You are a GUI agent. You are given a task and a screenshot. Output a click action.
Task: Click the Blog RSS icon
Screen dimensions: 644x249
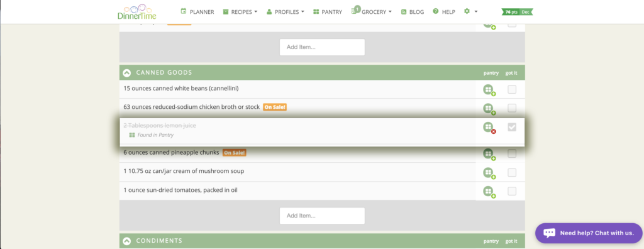[x=404, y=12]
